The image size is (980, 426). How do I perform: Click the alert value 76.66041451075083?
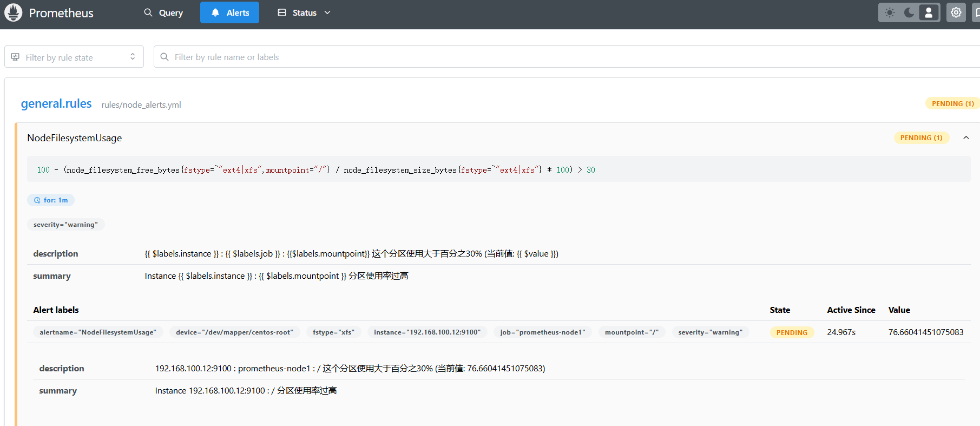(x=926, y=332)
